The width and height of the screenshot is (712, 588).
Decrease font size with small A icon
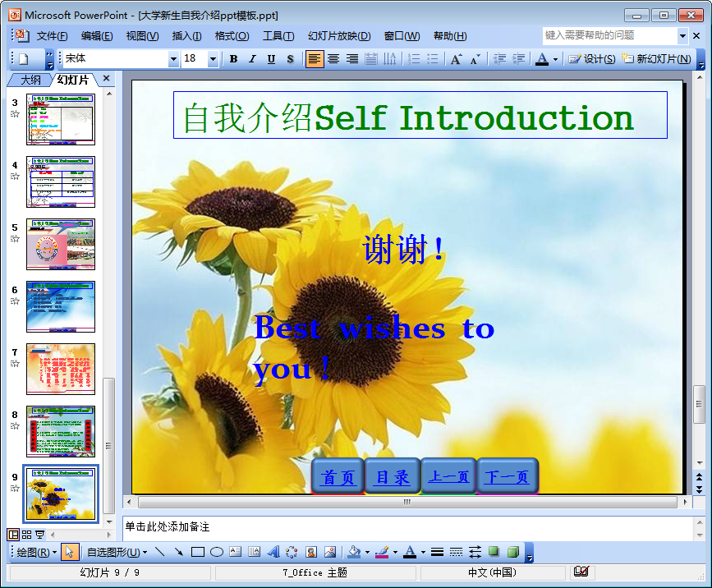(475, 59)
